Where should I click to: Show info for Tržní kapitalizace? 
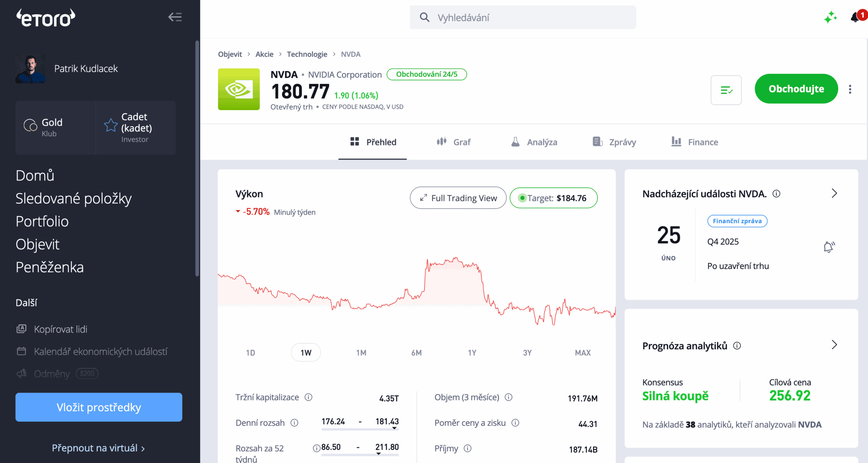pyautogui.click(x=308, y=397)
